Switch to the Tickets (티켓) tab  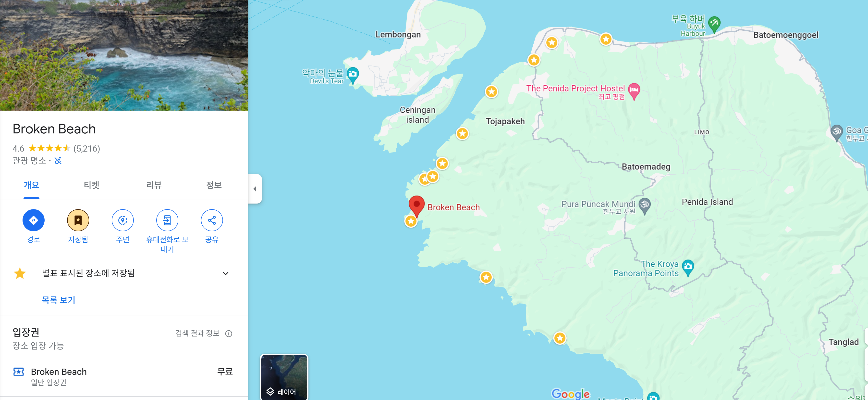click(x=91, y=185)
